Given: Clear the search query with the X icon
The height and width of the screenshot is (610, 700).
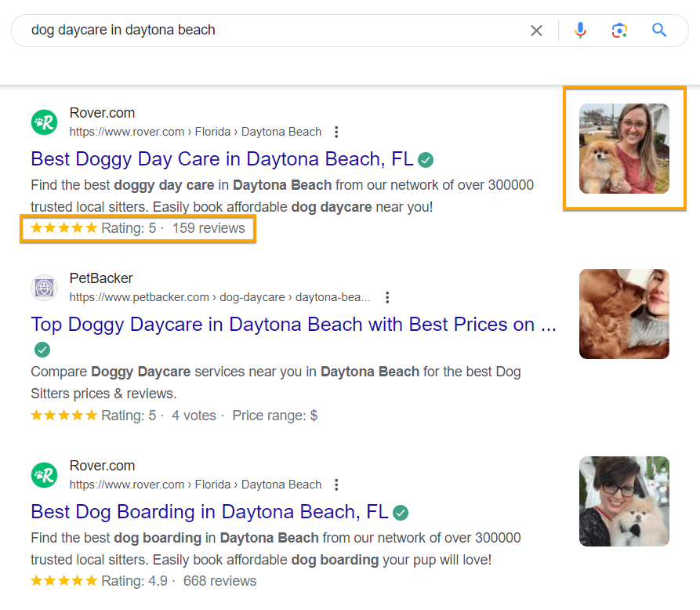Looking at the screenshot, I should click(x=536, y=31).
